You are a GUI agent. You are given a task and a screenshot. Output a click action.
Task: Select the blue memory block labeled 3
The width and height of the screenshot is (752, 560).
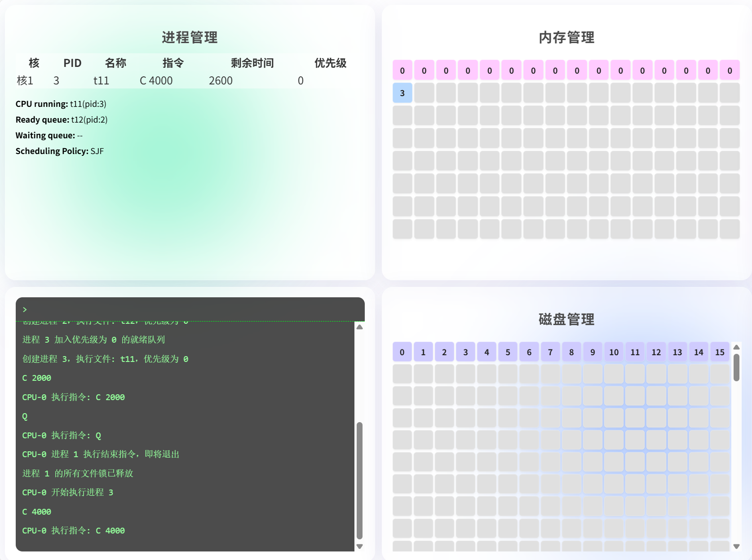point(402,93)
